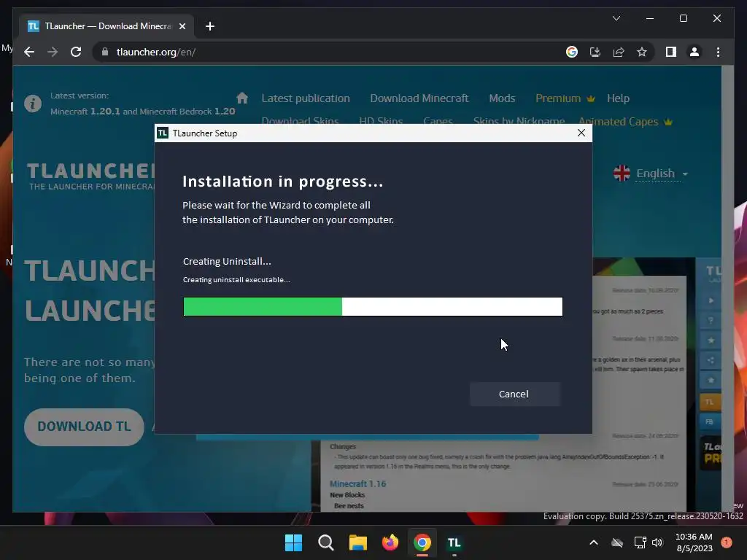Open Help menu item
Screen dimensions: 747x560
(619, 98)
